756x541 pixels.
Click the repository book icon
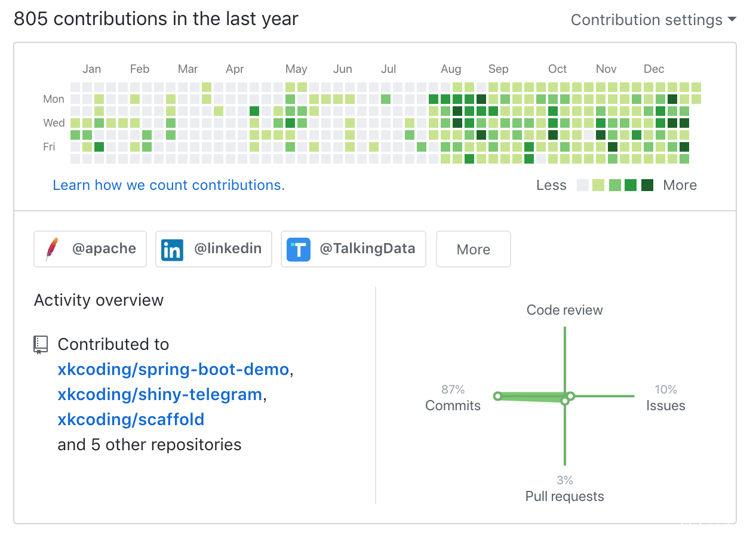pyautogui.click(x=41, y=345)
